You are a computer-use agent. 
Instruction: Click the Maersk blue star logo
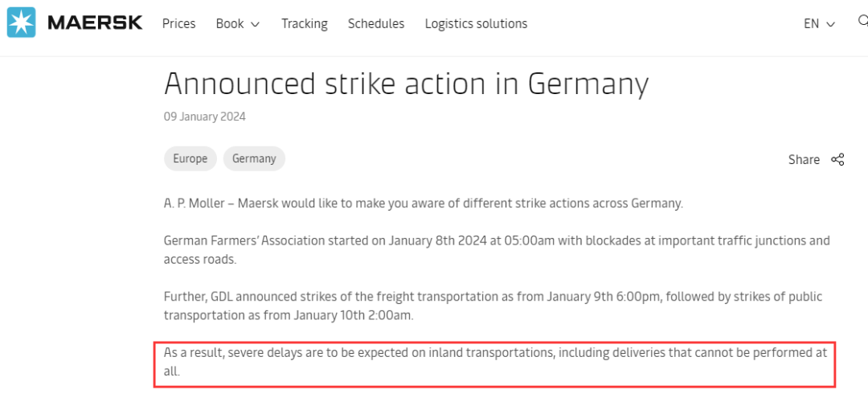pos(21,23)
